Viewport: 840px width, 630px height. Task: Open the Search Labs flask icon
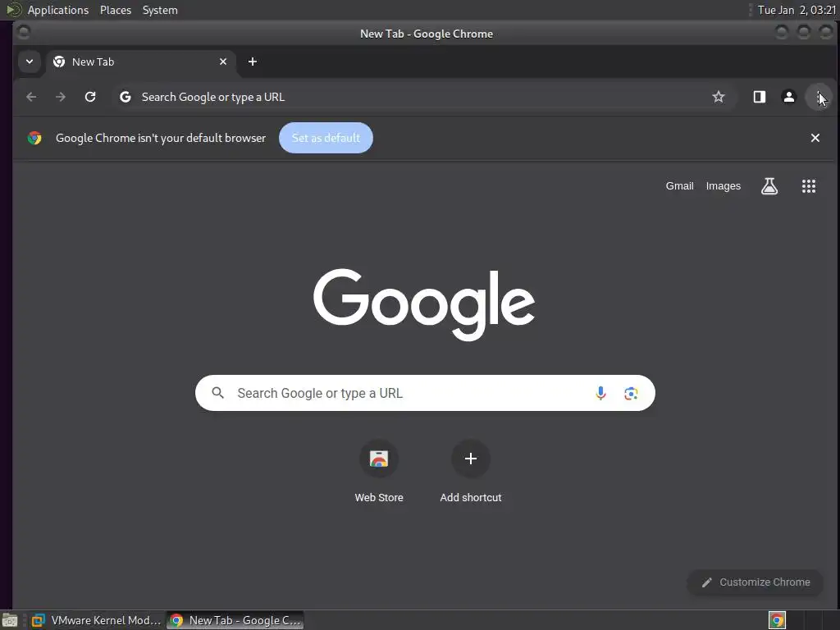click(x=769, y=186)
